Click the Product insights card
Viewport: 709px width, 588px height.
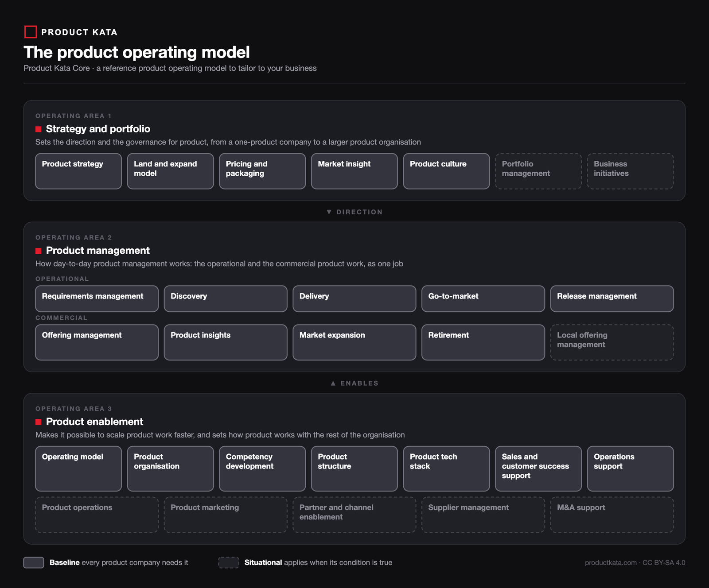click(226, 343)
